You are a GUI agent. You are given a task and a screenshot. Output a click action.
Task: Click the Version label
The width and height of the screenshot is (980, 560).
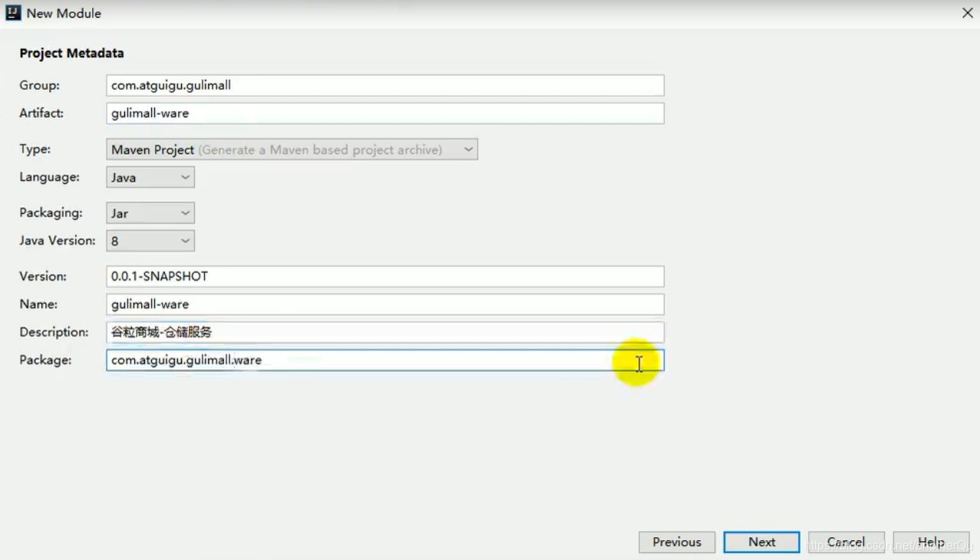point(43,276)
